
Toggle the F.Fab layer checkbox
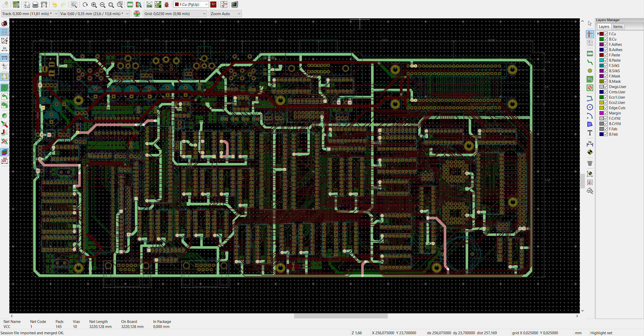(x=606, y=129)
